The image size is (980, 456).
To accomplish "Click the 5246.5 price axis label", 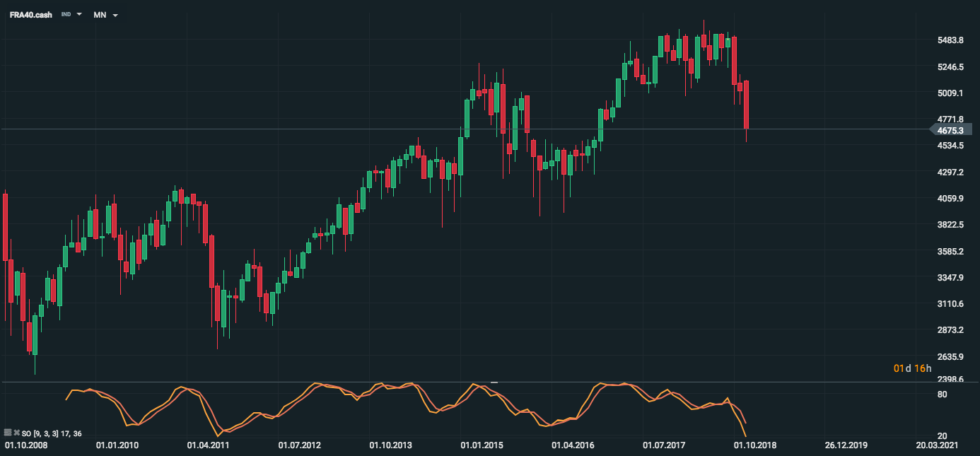I will tap(951, 67).
